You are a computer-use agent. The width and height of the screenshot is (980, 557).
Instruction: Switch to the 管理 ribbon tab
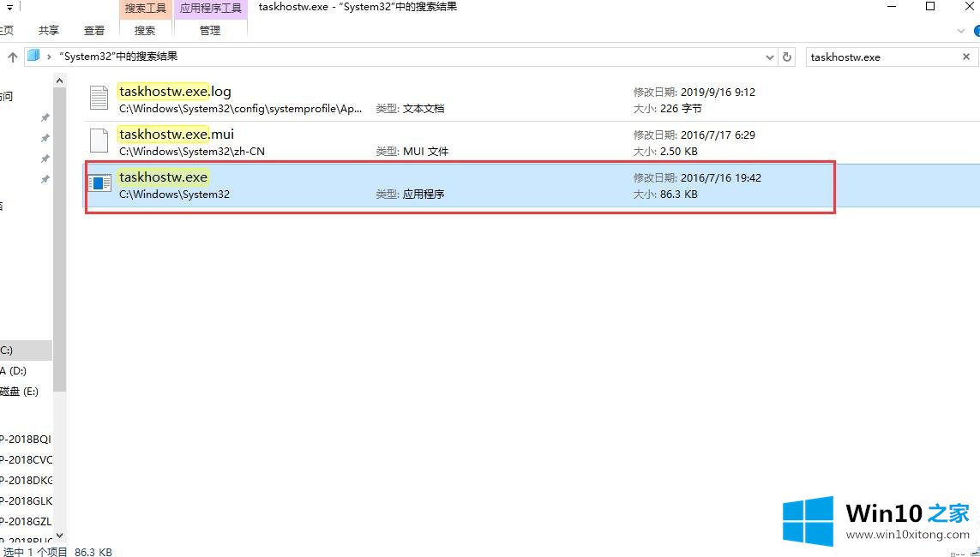210,30
